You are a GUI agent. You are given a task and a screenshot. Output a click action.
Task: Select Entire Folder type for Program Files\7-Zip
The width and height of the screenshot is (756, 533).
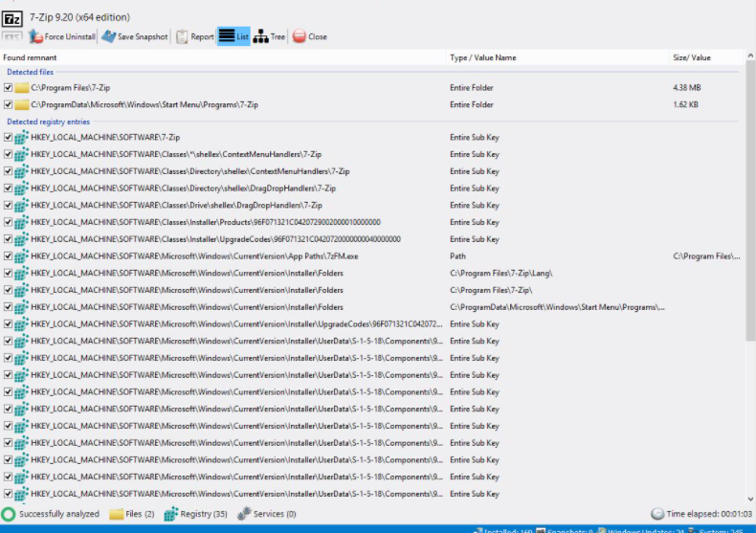tap(471, 88)
